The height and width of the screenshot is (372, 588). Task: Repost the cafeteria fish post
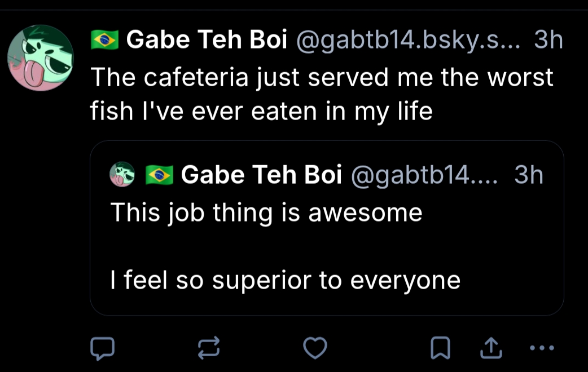[209, 348]
